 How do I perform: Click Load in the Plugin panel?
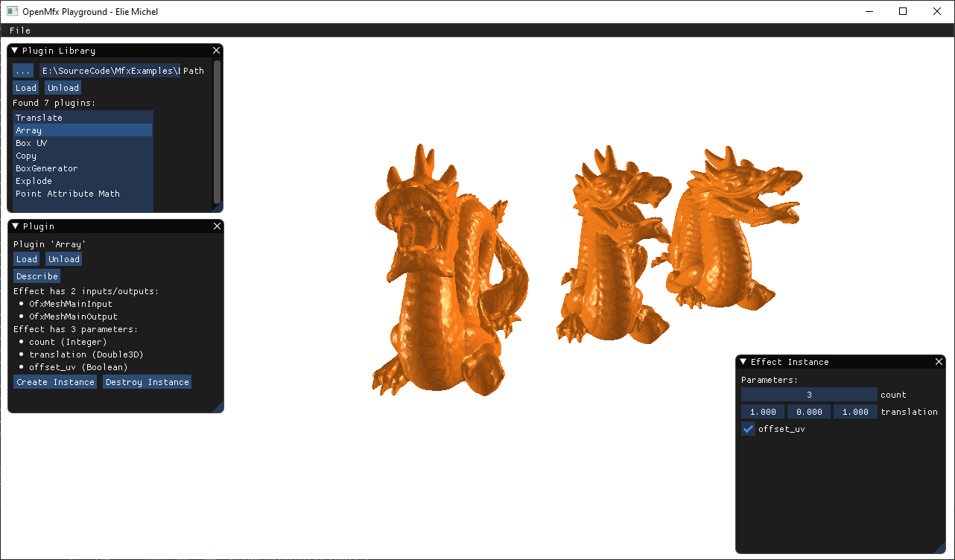pyautogui.click(x=27, y=259)
